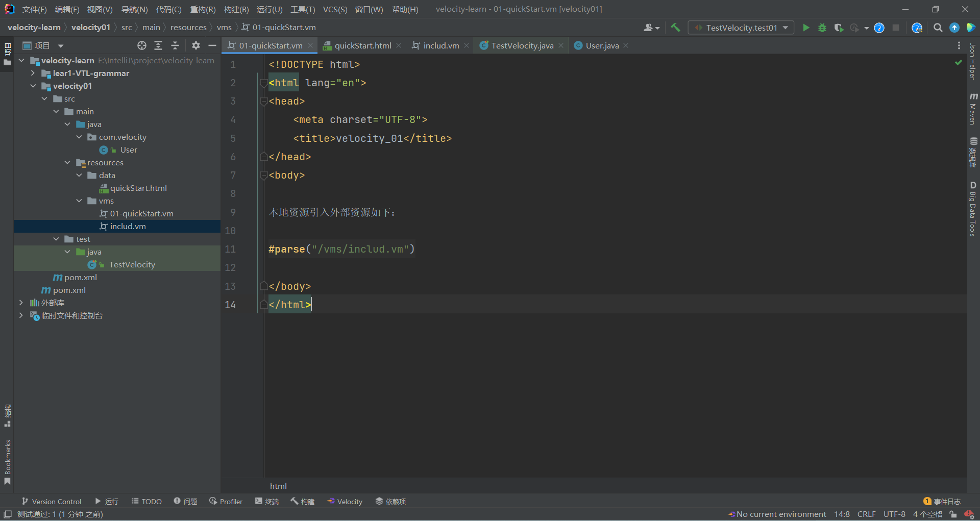The width and height of the screenshot is (980, 521).
Task: Click the stop run square icon
Action: 895,28
